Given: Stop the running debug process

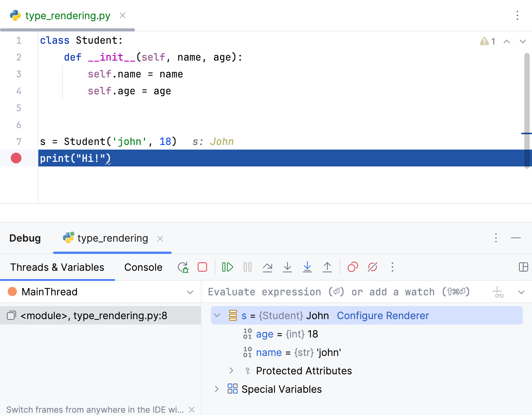Looking at the screenshot, I should (x=202, y=267).
